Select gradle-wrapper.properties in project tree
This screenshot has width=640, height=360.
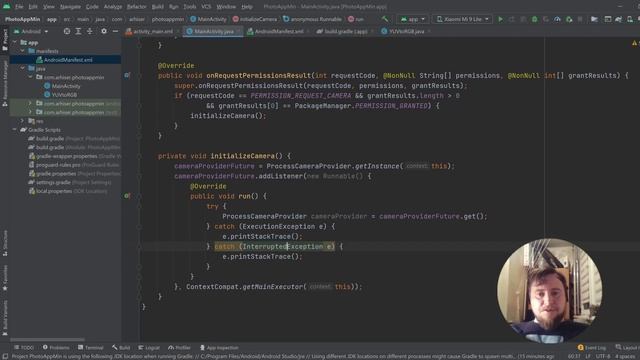[67, 156]
